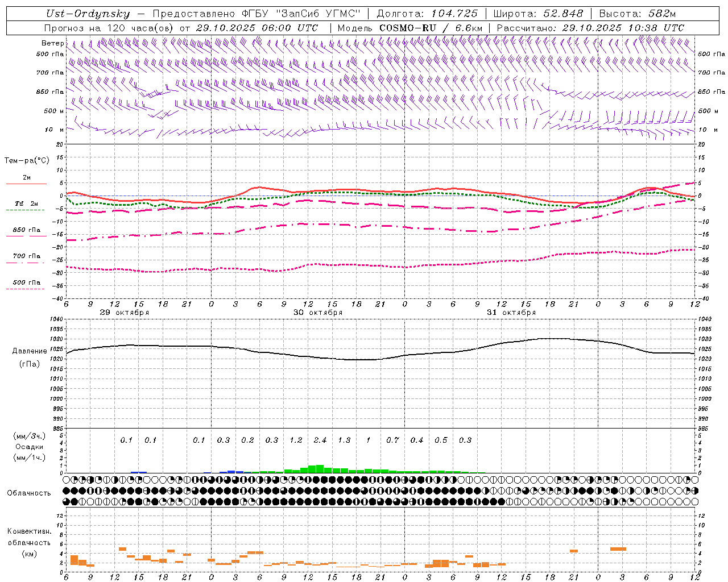
Task: Click the '700 гПа' temperature legend entry
Action: point(27,256)
